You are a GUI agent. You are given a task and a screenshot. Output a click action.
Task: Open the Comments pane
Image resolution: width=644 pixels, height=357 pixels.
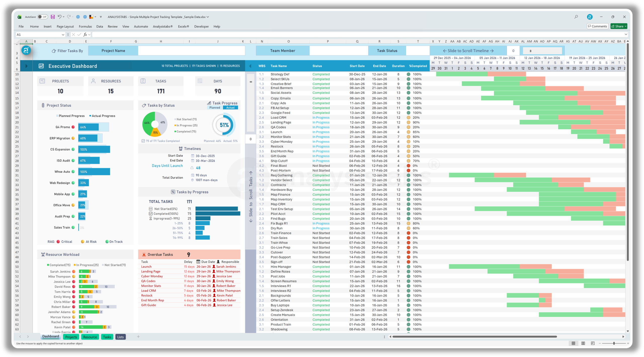tap(597, 26)
